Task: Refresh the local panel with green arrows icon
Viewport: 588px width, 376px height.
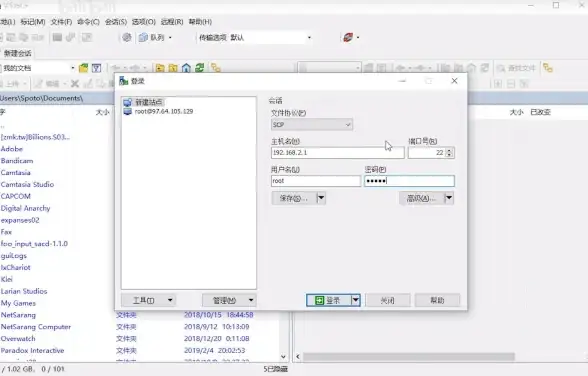Action: tap(200, 68)
